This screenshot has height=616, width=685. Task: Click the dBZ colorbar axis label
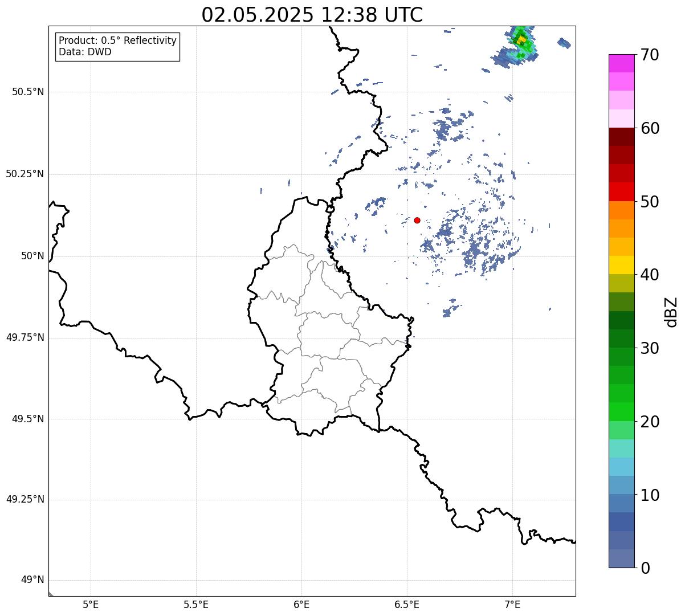[672, 312]
